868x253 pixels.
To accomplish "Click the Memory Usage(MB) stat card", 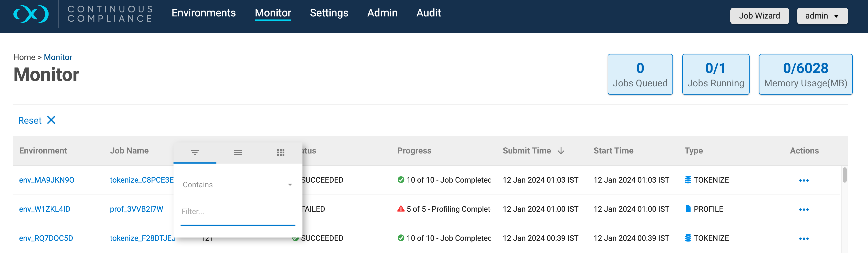I will coord(805,74).
